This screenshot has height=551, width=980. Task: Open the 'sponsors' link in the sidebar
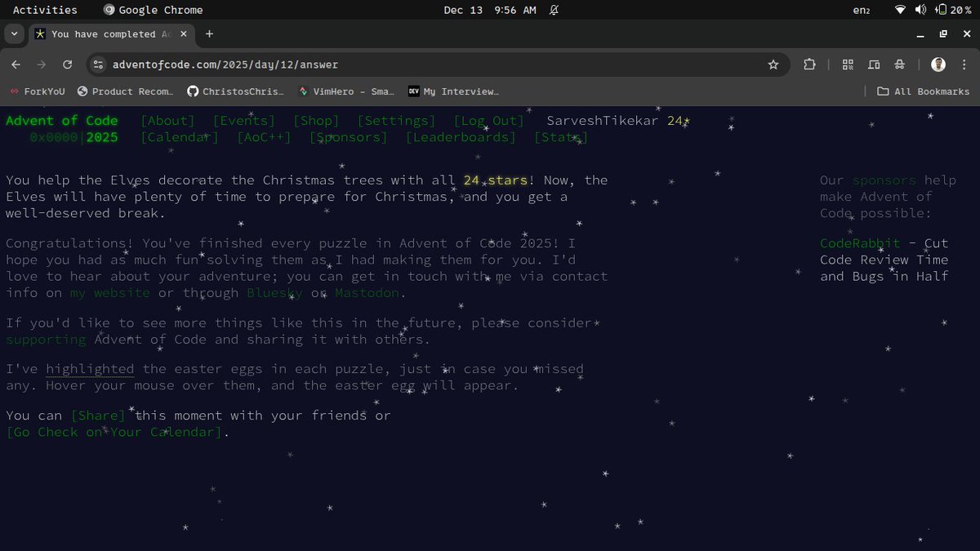(884, 180)
